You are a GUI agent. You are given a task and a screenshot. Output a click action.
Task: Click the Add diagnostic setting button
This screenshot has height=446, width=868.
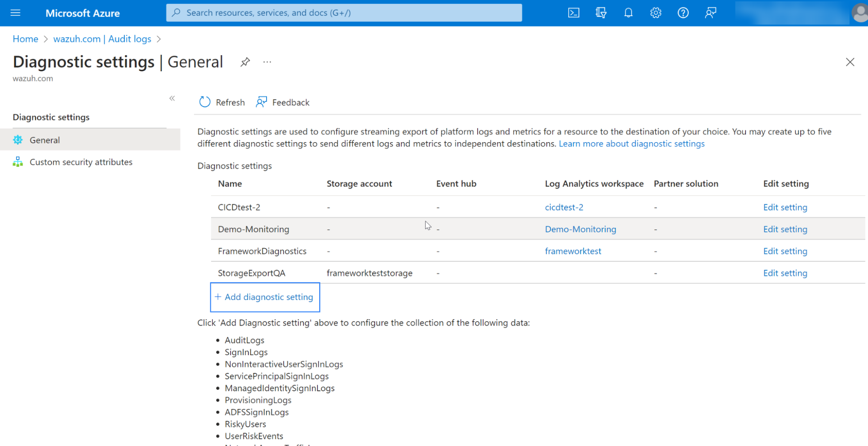(x=265, y=297)
